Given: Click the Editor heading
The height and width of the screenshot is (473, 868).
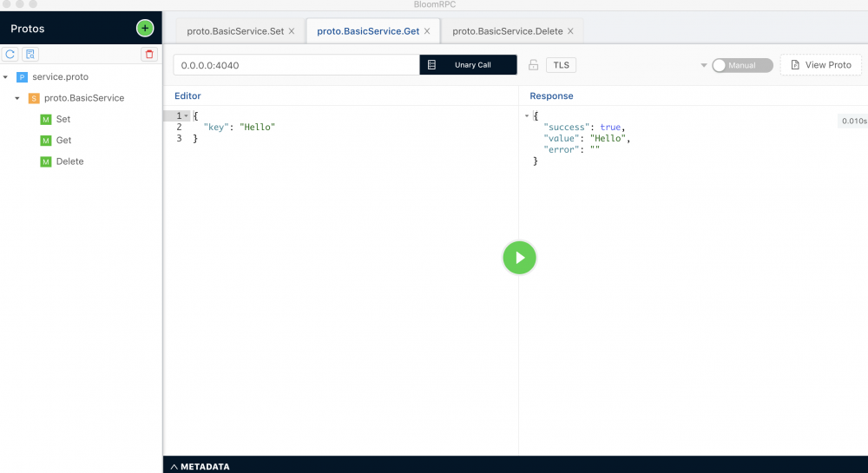Looking at the screenshot, I should pyautogui.click(x=187, y=95).
